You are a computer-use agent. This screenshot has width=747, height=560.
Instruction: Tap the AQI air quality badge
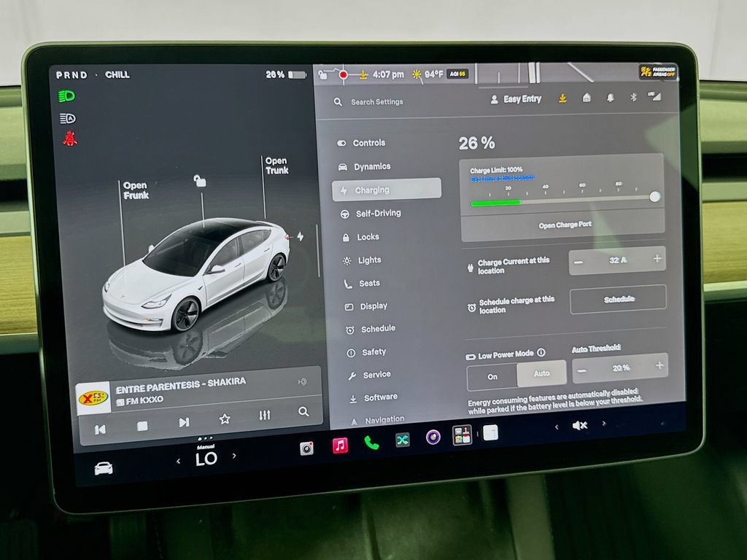pos(458,74)
